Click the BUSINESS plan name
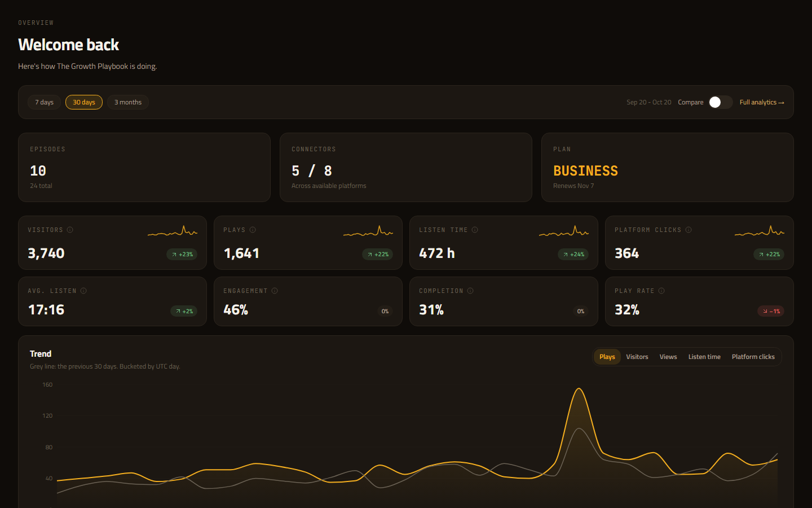This screenshot has height=508, width=812. pyautogui.click(x=585, y=171)
